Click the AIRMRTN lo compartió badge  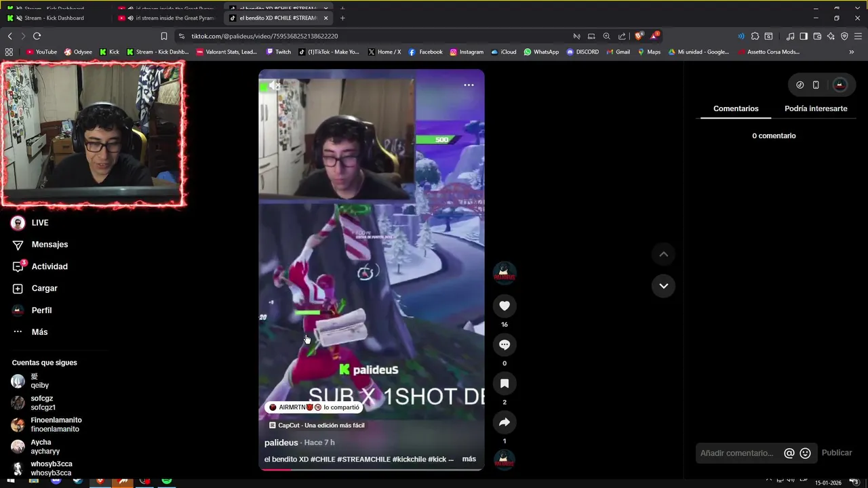click(314, 407)
